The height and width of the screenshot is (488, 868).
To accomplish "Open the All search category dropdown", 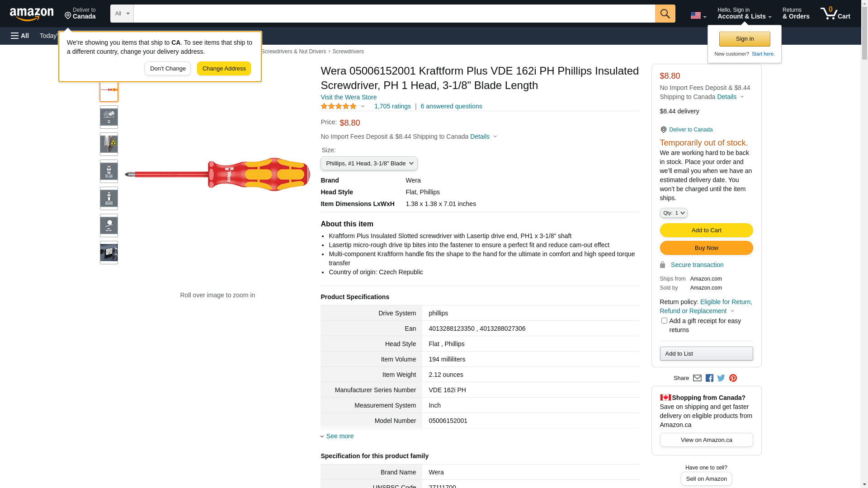I will tap(122, 14).
